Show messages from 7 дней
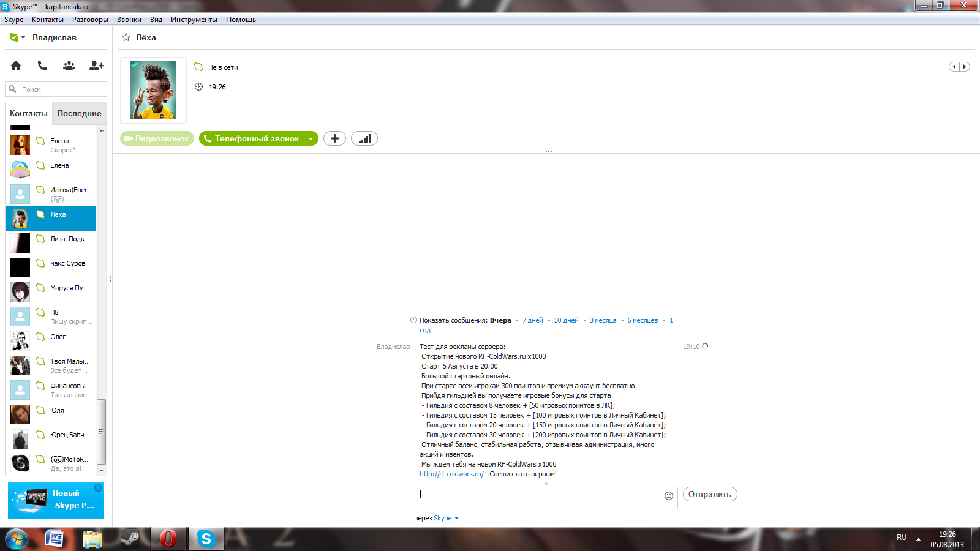The image size is (980, 551). [x=533, y=320]
